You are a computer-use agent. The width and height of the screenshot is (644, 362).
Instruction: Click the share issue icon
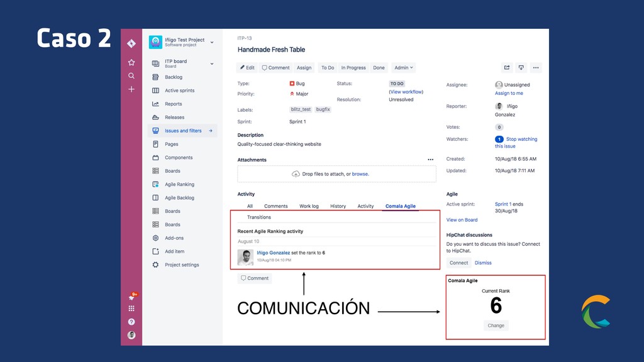507,68
